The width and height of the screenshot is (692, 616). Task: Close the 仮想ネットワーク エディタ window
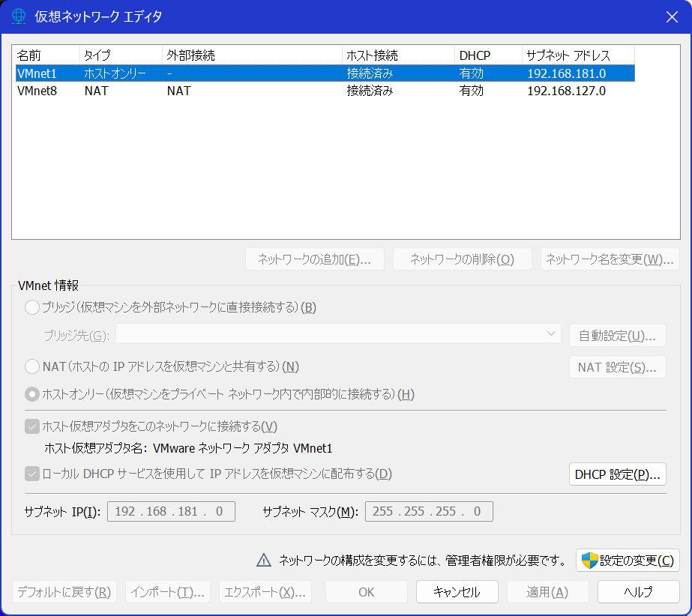point(671,16)
